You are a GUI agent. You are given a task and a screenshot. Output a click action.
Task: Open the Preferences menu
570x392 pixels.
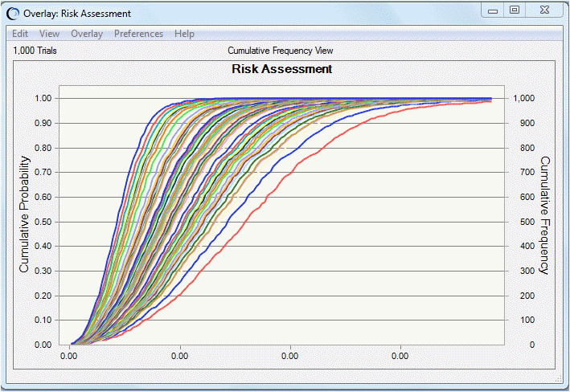(138, 34)
